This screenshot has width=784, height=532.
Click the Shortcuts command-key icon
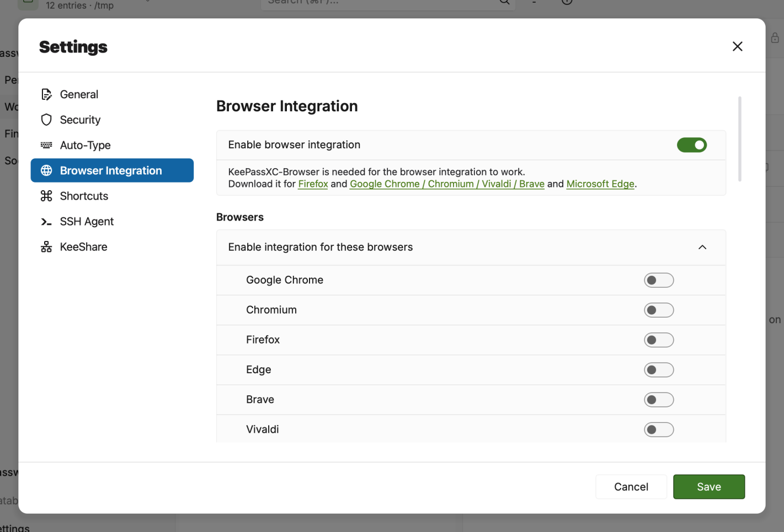pyautogui.click(x=46, y=196)
